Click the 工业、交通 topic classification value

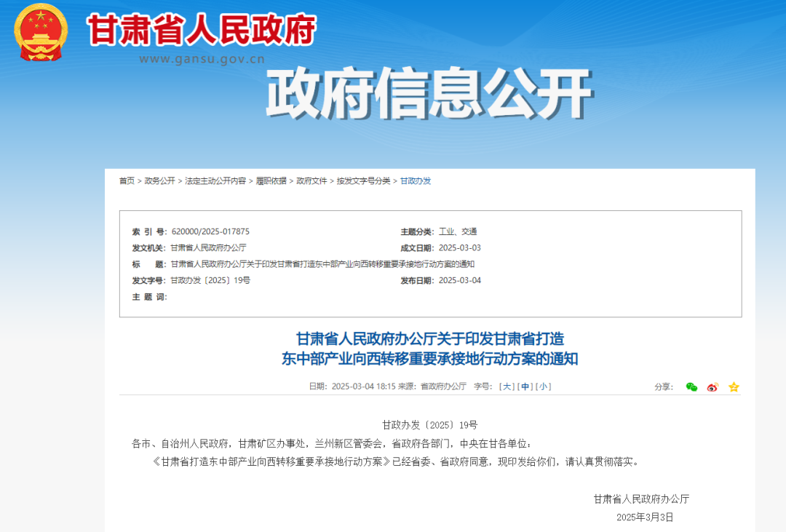point(458,231)
